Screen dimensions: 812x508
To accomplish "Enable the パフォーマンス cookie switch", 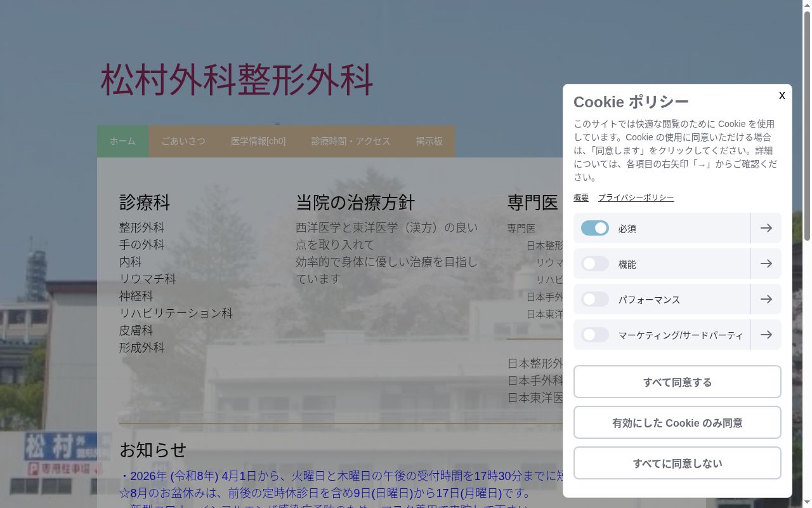I will 595,299.
